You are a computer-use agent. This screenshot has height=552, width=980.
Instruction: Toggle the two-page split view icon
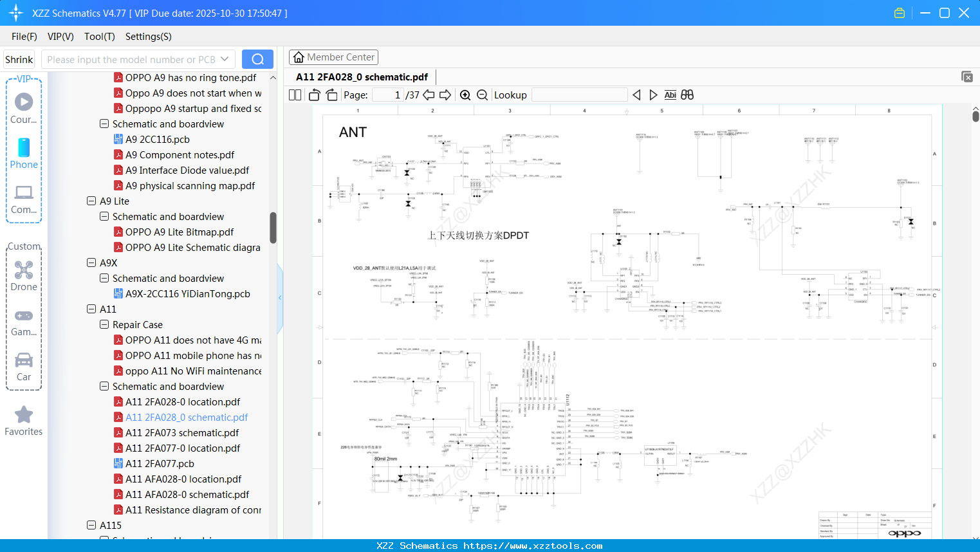295,95
